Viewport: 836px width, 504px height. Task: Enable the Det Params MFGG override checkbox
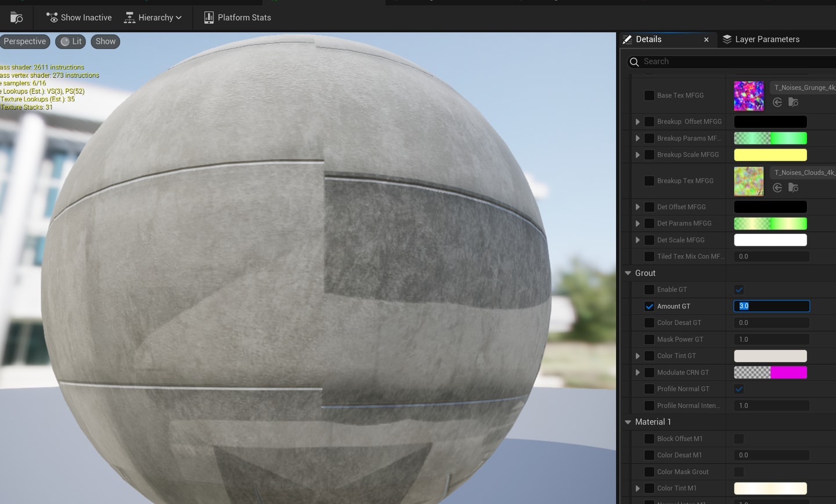[649, 223]
